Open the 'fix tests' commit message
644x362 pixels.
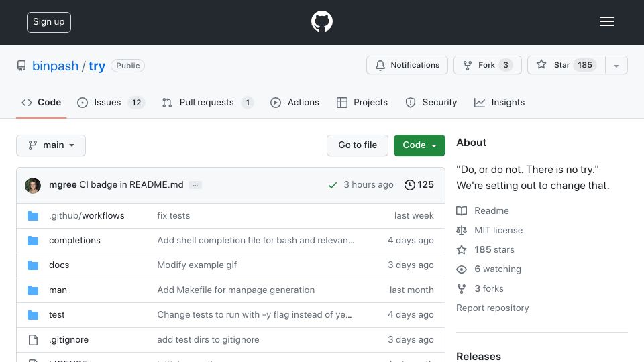tap(173, 215)
